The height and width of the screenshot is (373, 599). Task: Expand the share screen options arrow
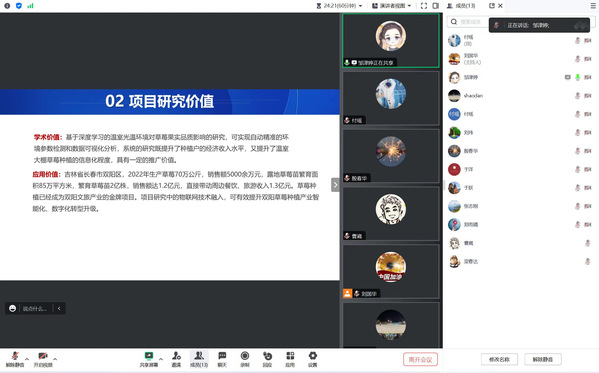pyautogui.click(x=161, y=359)
